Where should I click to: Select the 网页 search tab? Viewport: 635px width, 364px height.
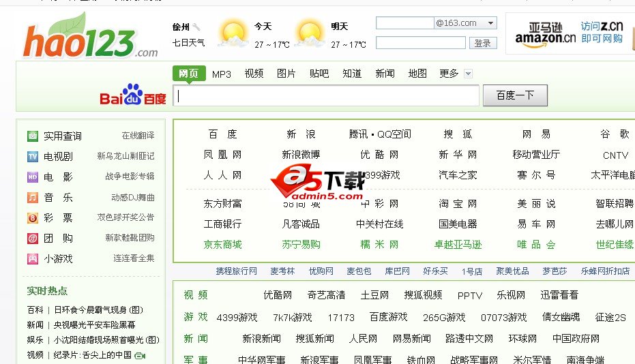tap(189, 74)
